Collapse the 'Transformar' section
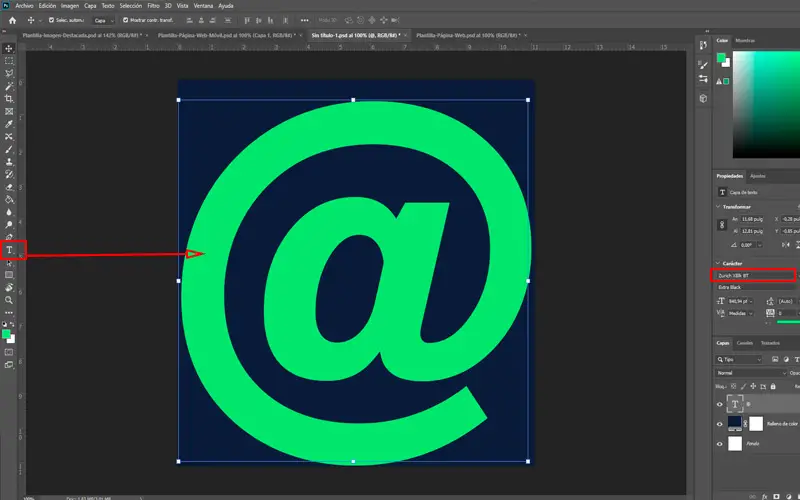Screen dimensions: 800x500 (720, 207)
